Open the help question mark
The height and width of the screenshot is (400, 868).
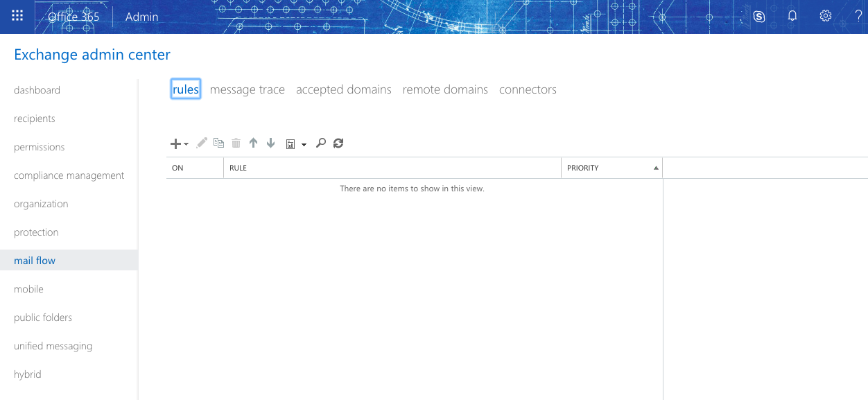tap(859, 16)
